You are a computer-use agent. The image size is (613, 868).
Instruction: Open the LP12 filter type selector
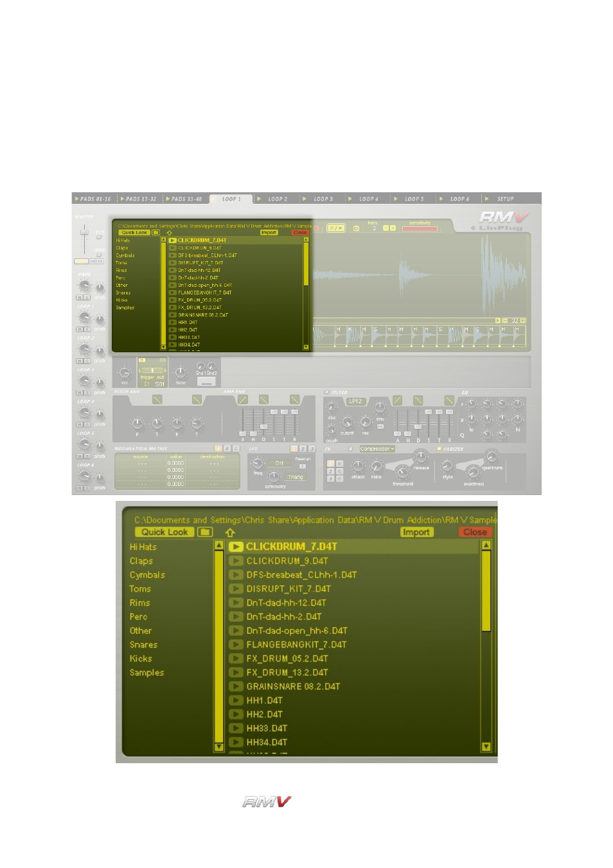(355, 401)
